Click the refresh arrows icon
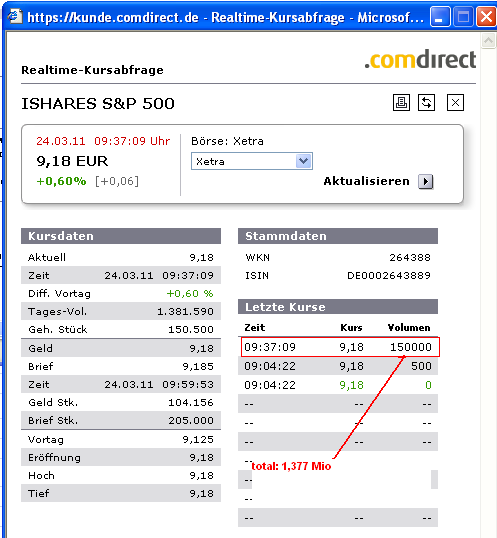This screenshot has height=538, width=497. [426, 103]
